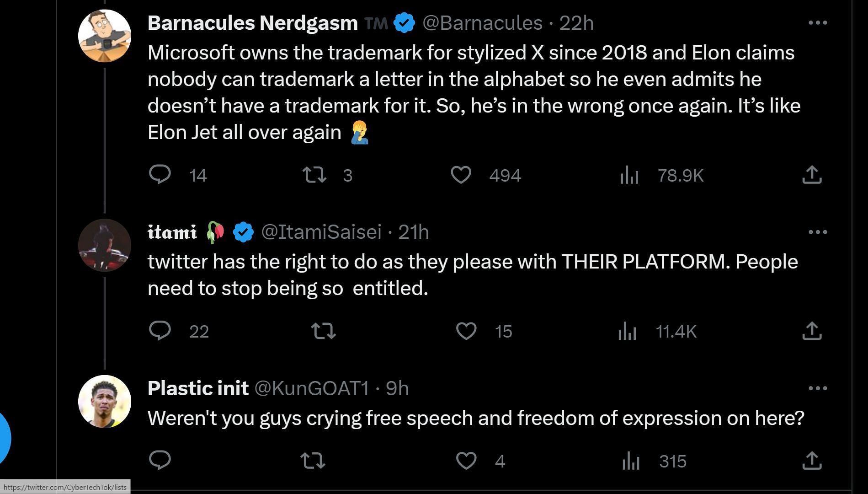Like the Barnacules Nerdgasm tweet
The width and height of the screenshot is (868, 494).
(461, 175)
